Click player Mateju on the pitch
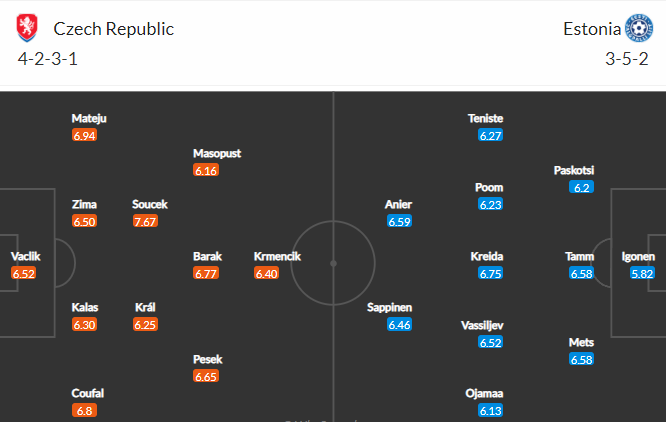Image resolution: width=666 pixels, height=422 pixels. [x=89, y=118]
